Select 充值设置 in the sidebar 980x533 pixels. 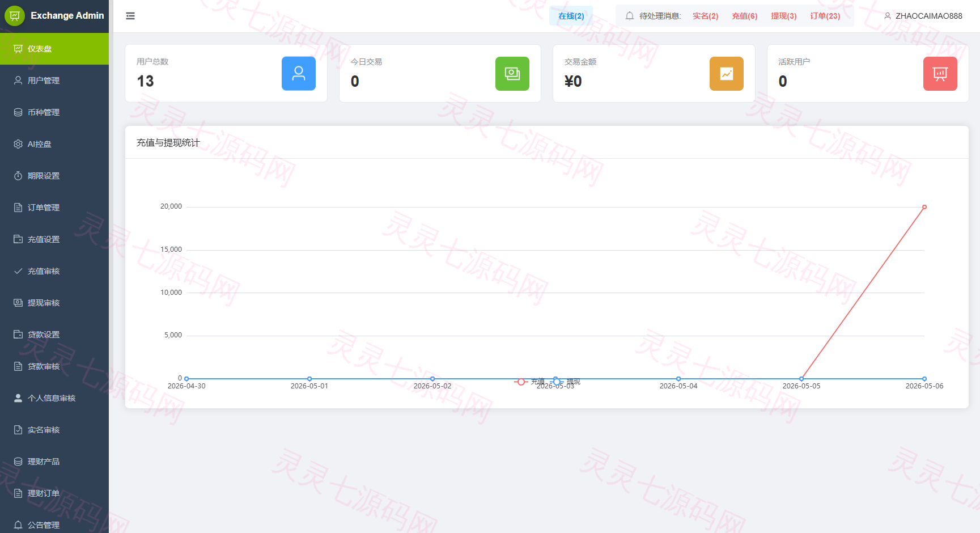54,239
